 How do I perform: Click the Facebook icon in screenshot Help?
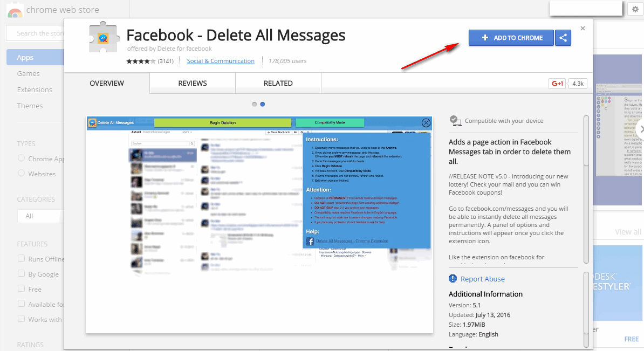310,242
